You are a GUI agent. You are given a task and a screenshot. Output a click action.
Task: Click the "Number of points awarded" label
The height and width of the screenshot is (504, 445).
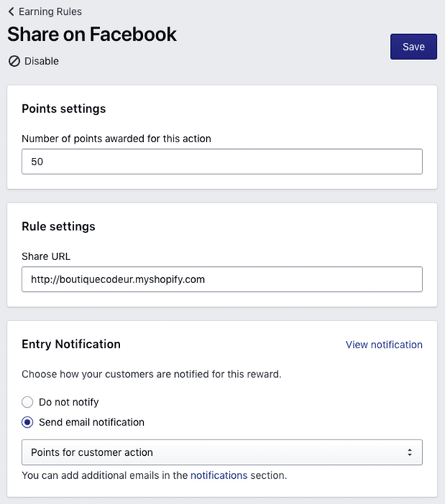coord(116,139)
